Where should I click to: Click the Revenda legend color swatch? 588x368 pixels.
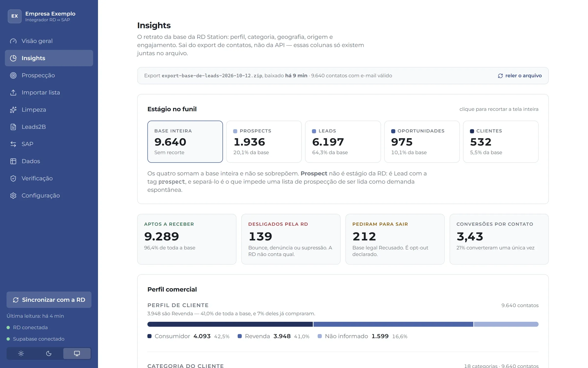240,336
